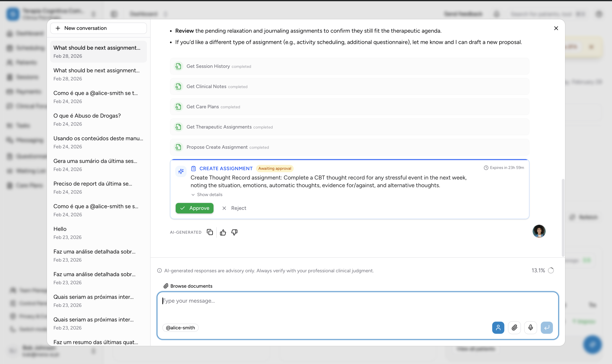Give thumbs up feedback on the AI response
The height and width of the screenshot is (364, 612).
[x=223, y=232]
